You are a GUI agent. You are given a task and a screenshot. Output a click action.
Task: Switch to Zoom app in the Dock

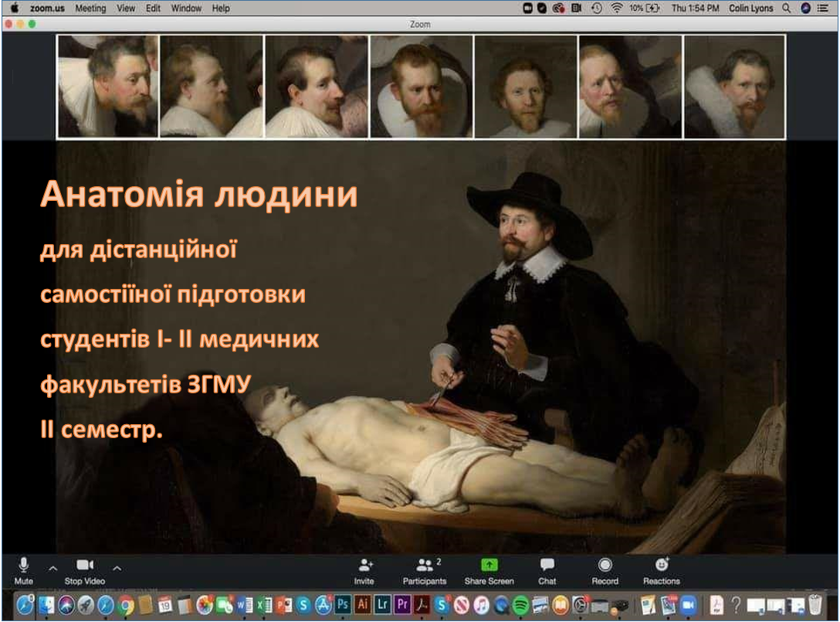pyautogui.click(x=688, y=605)
